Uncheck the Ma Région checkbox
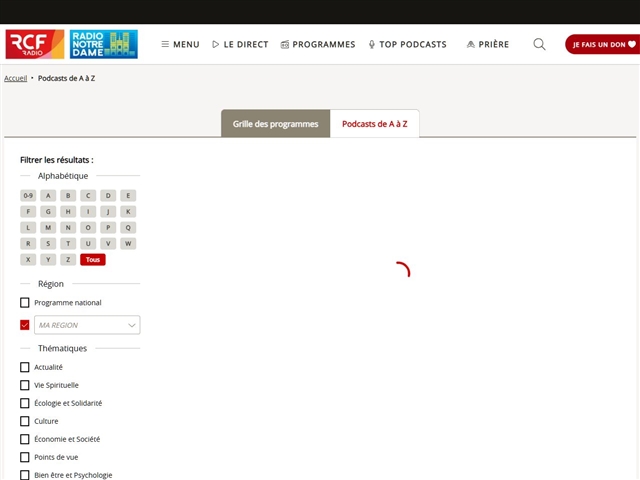 coord(25,325)
